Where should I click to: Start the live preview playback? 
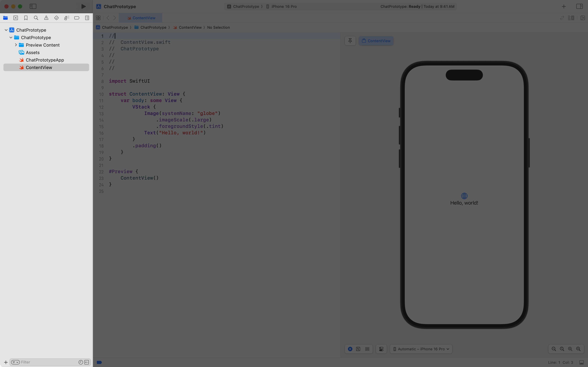350,349
